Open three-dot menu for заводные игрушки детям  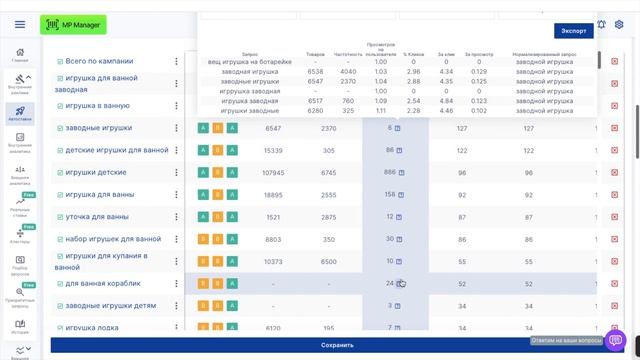(x=176, y=305)
